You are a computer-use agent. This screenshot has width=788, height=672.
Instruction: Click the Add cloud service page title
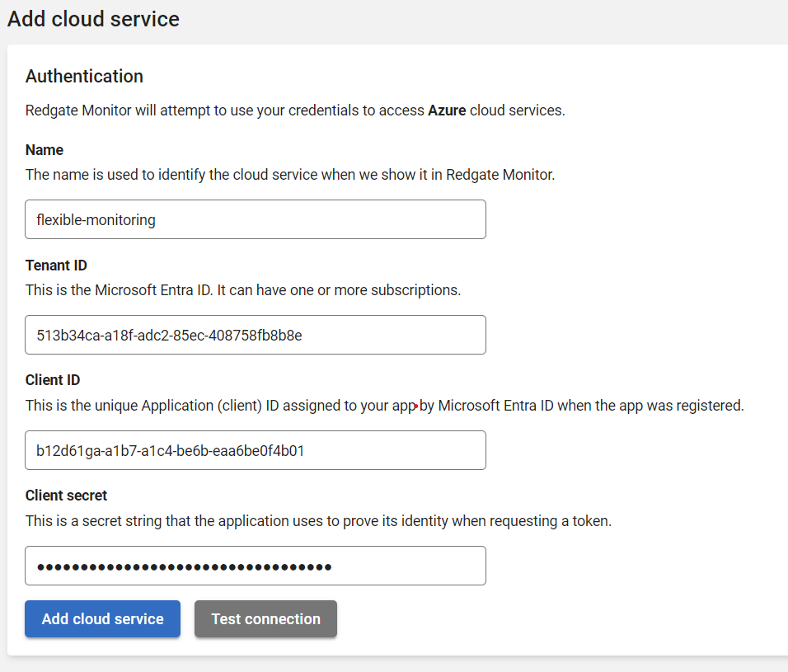click(x=93, y=19)
